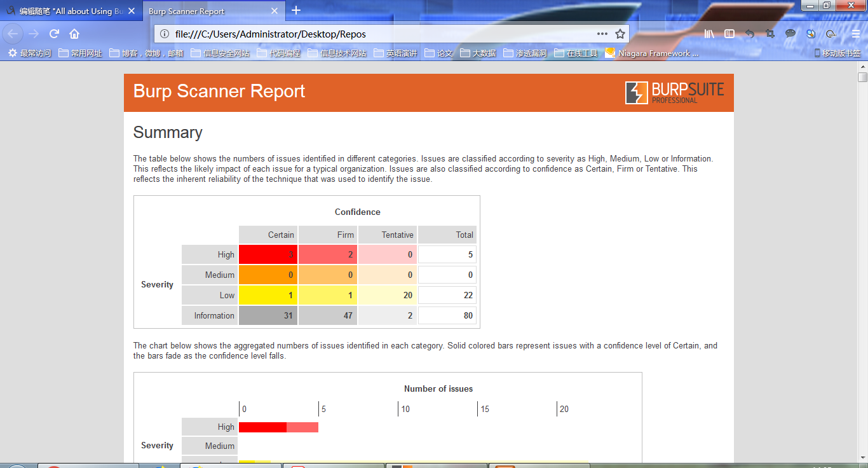Open the 移动版书签 mobile bookmarks

click(x=837, y=53)
